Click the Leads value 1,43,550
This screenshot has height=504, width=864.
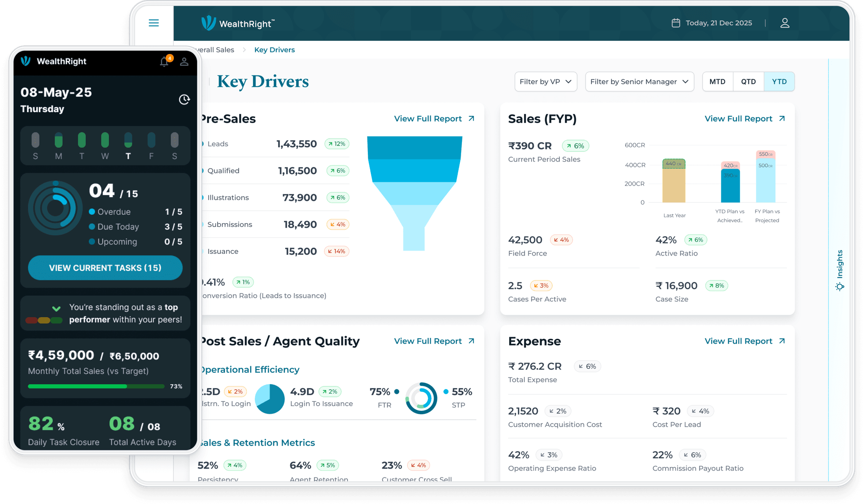click(x=297, y=144)
